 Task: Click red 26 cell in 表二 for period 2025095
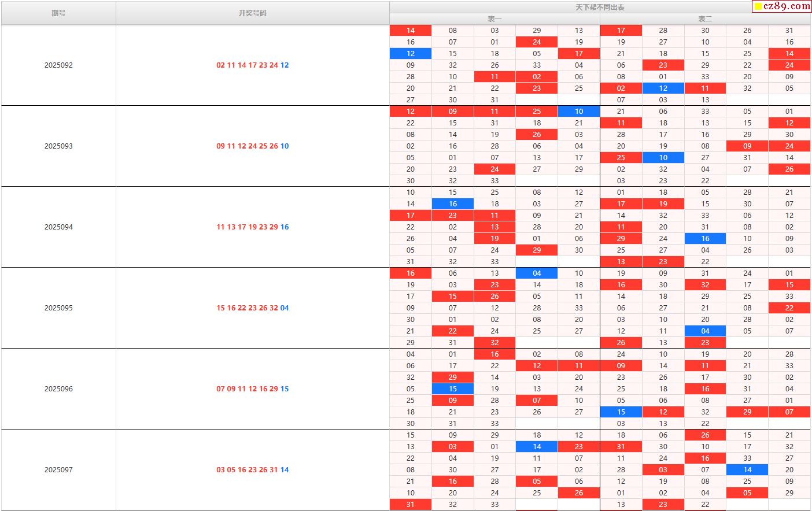pyautogui.click(x=621, y=343)
